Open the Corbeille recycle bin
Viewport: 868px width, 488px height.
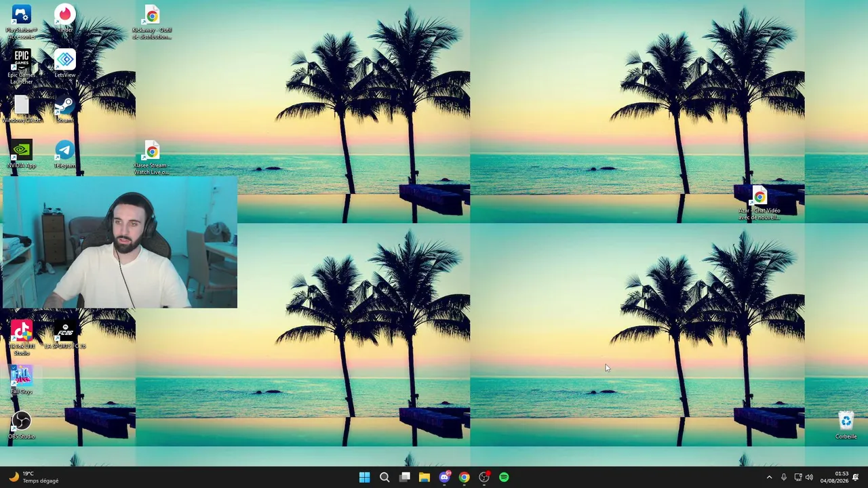pyautogui.click(x=846, y=426)
